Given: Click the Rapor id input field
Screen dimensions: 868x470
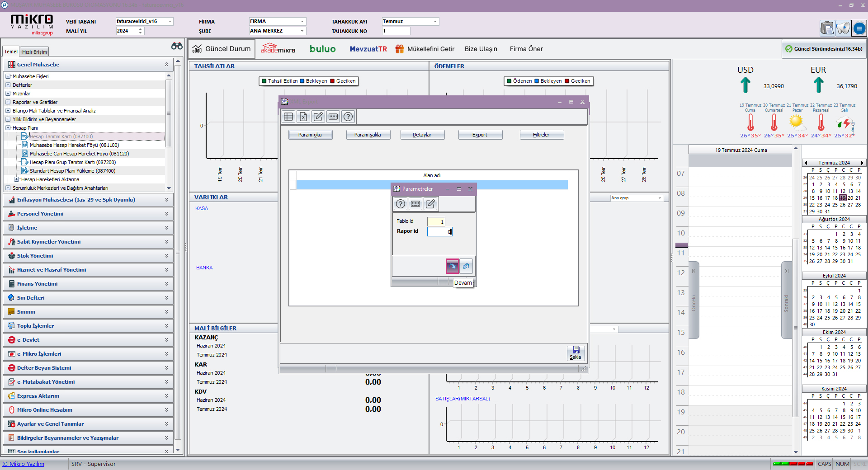Looking at the screenshot, I should click(440, 231).
